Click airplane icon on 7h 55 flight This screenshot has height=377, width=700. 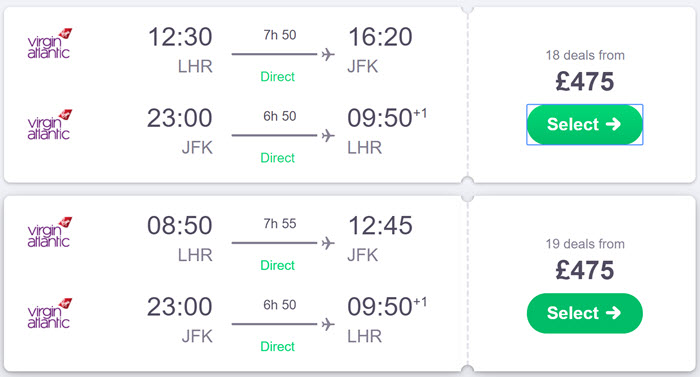point(328,243)
